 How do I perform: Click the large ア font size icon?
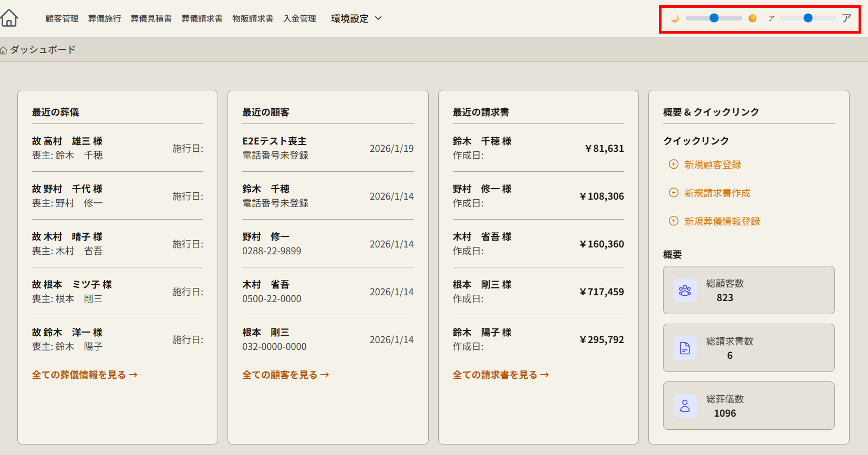pyautogui.click(x=846, y=18)
